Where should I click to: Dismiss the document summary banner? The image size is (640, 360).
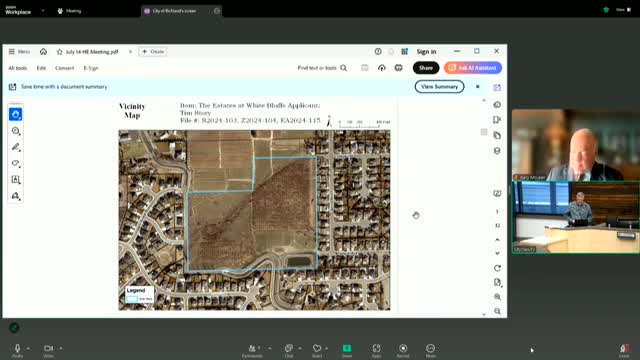pyautogui.click(x=478, y=87)
